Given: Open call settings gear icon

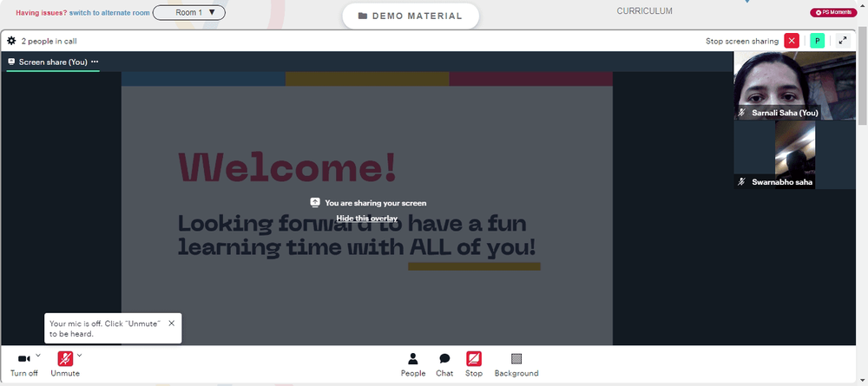Looking at the screenshot, I should pyautogui.click(x=11, y=41).
